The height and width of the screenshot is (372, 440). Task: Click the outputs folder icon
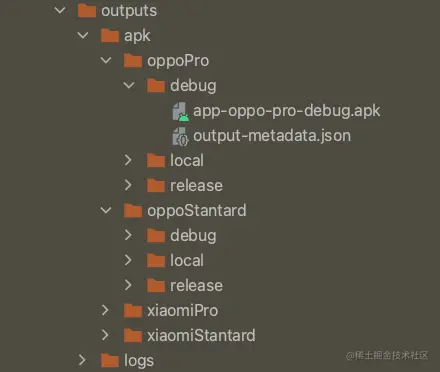[87, 11]
